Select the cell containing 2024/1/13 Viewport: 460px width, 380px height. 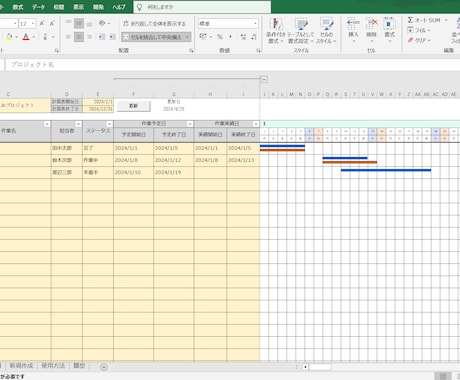click(243, 160)
